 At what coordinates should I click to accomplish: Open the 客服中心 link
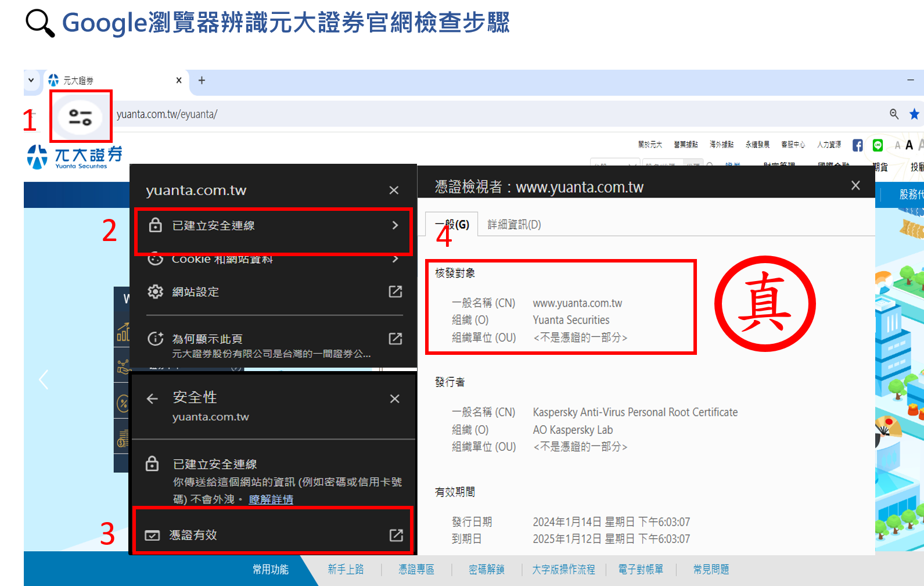[793, 145]
